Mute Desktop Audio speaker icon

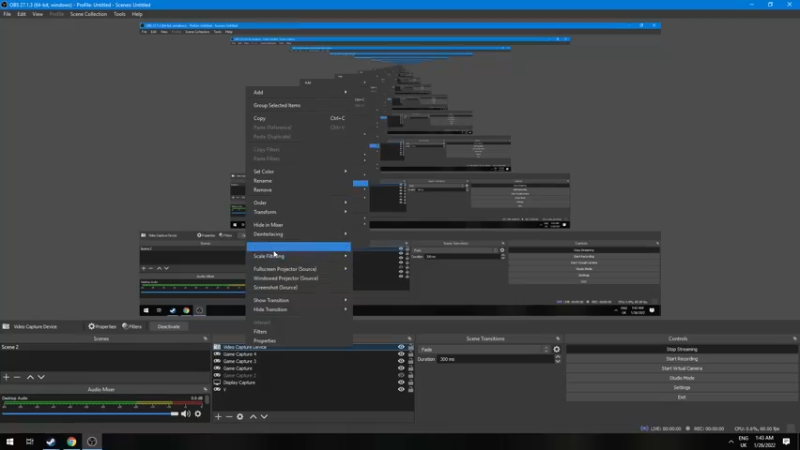point(186,414)
